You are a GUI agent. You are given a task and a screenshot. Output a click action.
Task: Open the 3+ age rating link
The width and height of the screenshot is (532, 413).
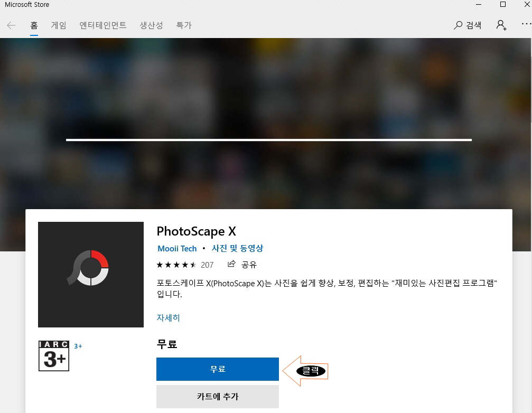coord(78,346)
